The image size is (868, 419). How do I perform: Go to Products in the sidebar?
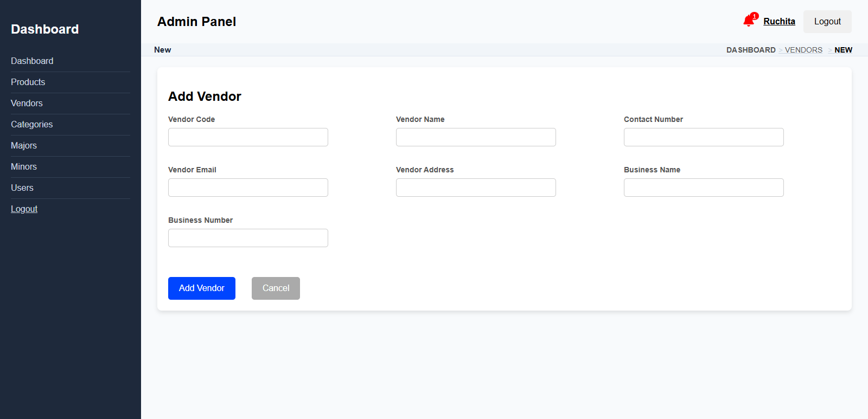tap(28, 82)
